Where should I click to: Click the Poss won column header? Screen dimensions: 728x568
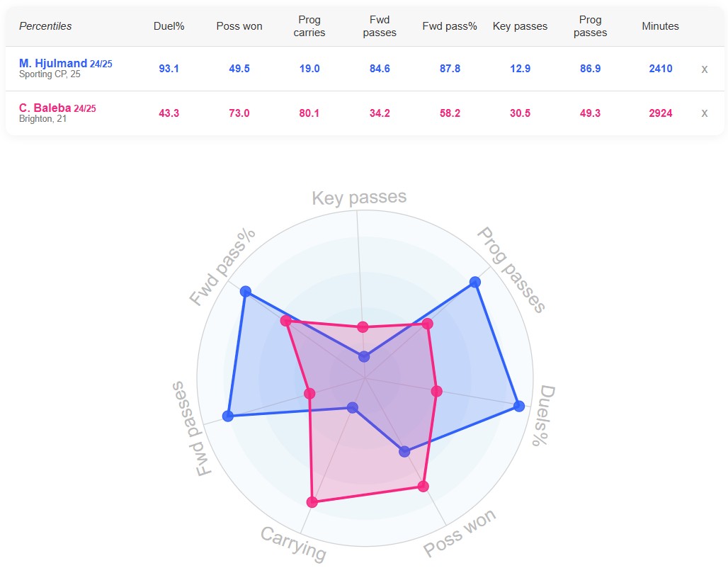point(239,26)
